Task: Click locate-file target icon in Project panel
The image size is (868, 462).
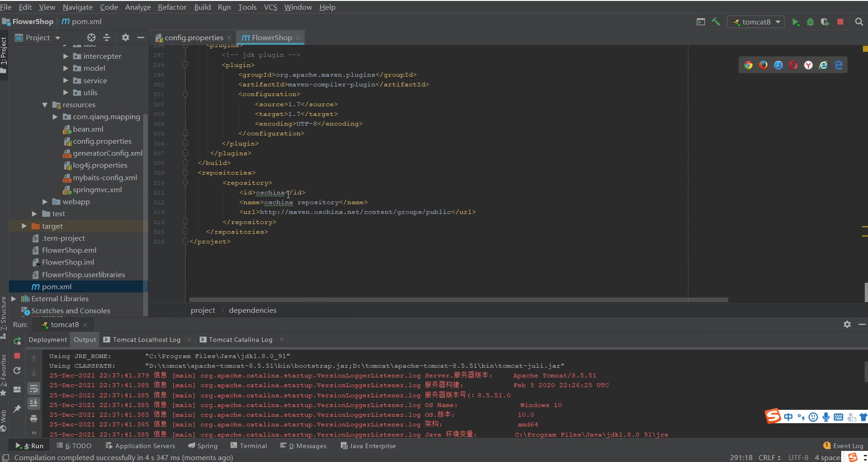Action: coord(91,37)
